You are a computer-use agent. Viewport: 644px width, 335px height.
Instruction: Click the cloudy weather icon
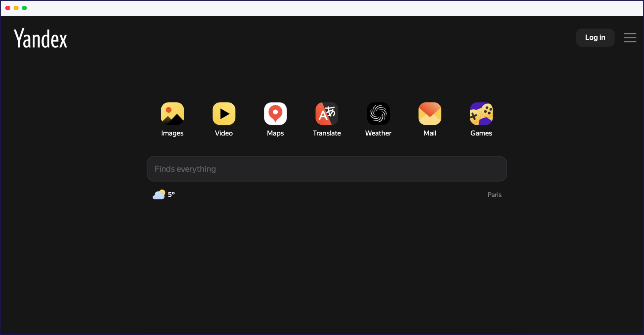pyautogui.click(x=159, y=195)
